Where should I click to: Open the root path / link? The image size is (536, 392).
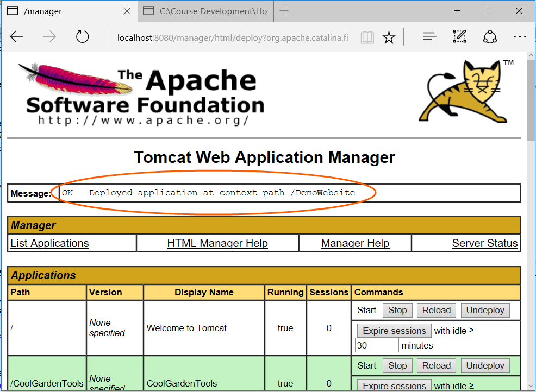11,328
